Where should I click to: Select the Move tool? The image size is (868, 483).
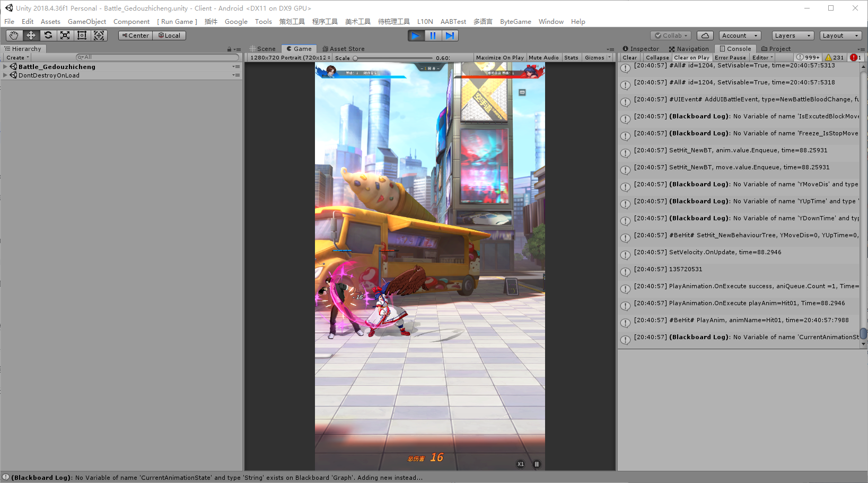31,36
